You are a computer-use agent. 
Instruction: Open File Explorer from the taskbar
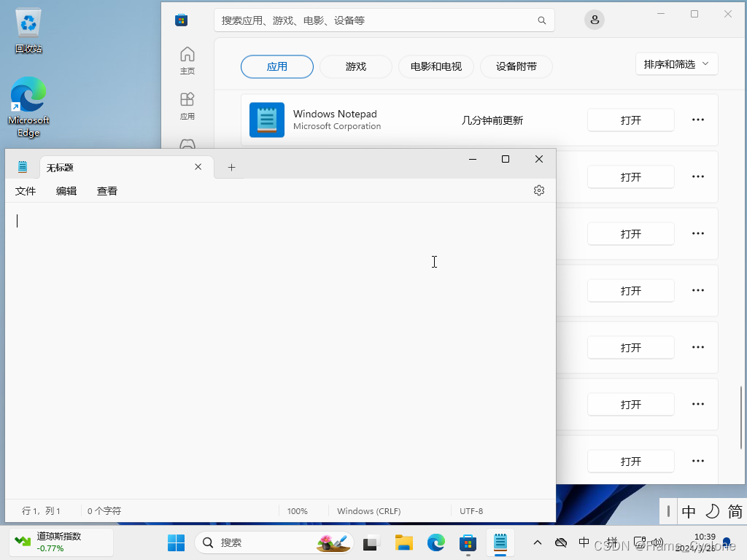coord(404,542)
